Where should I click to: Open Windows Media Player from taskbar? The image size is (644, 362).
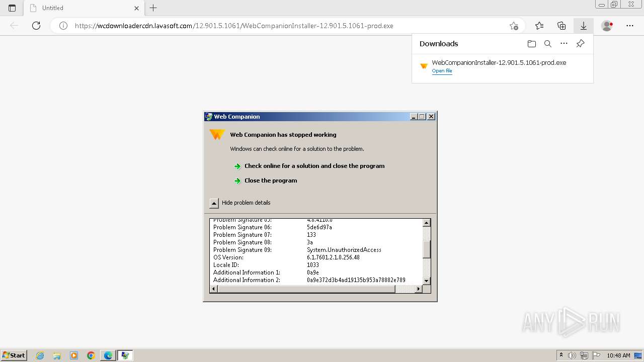tap(74, 355)
